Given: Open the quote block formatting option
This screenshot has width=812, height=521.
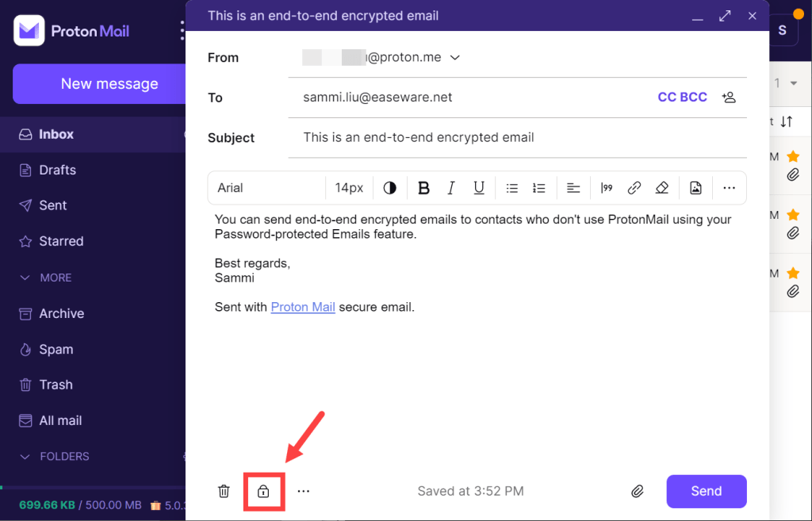Looking at the screenshot, I should 606,188.
